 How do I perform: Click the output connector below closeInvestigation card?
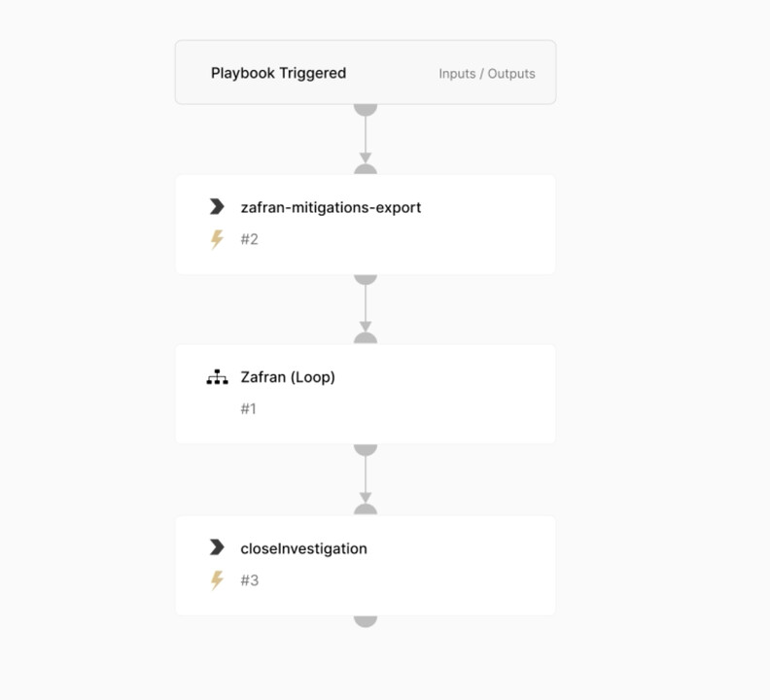click(x=366, y=621)
